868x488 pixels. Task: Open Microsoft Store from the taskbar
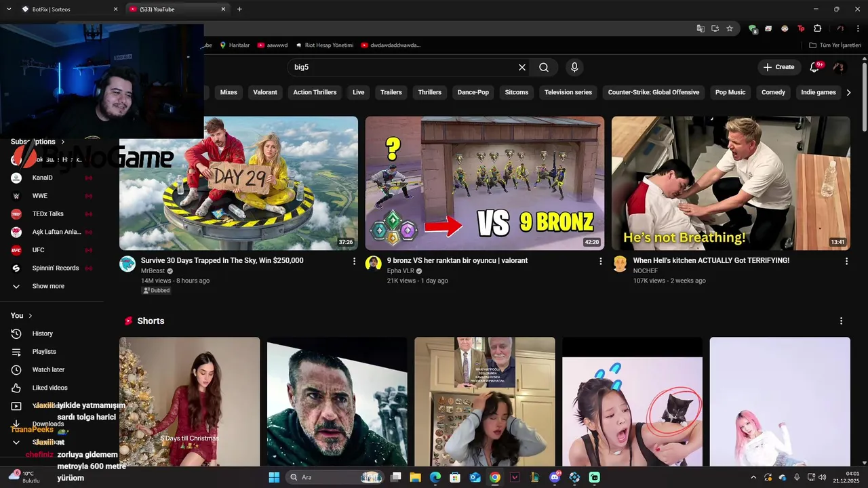[455, 477]
